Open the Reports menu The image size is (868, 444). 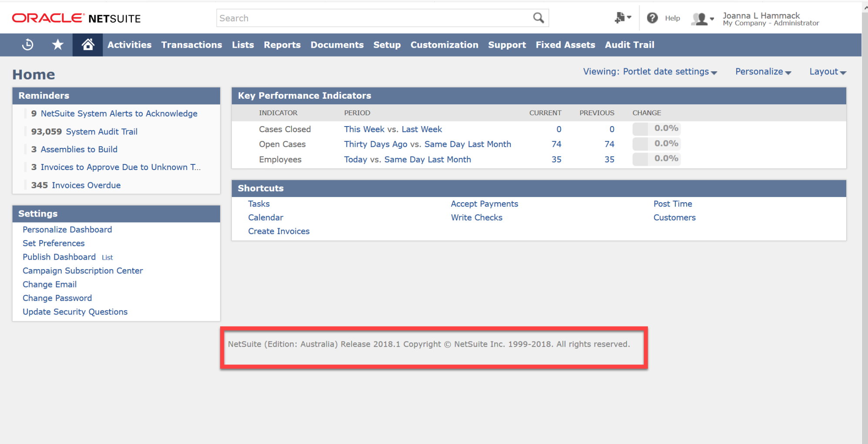coord(282,45)
